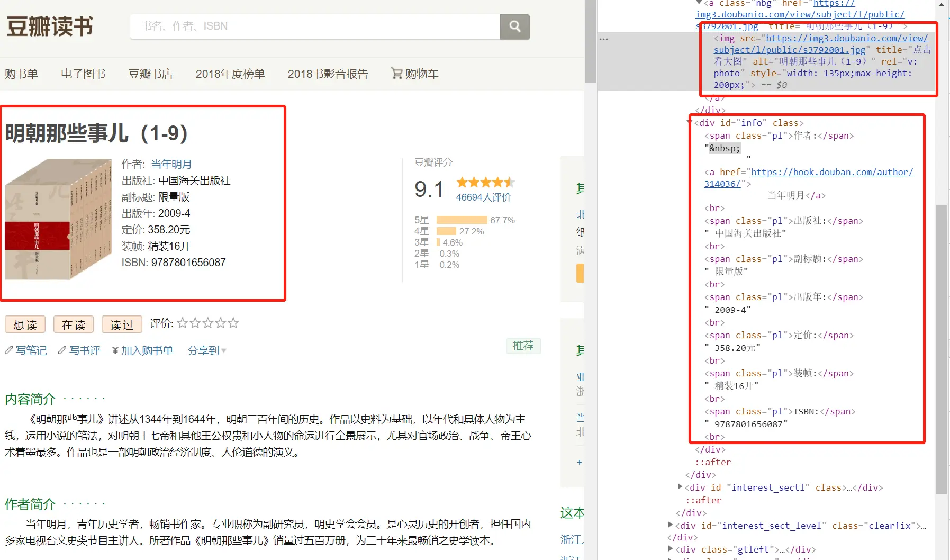Screen dimensions: 950x560
Task: Click the search magnifier button
Action: 514,26
